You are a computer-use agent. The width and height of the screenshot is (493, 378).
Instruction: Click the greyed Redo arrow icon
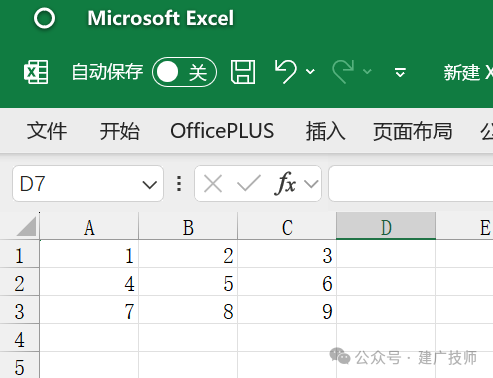343,72
